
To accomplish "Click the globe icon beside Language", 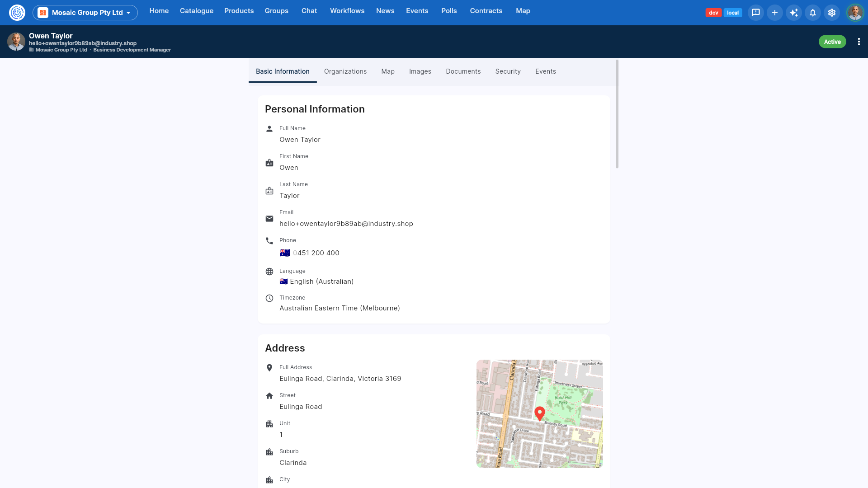I will click(269, 272).
